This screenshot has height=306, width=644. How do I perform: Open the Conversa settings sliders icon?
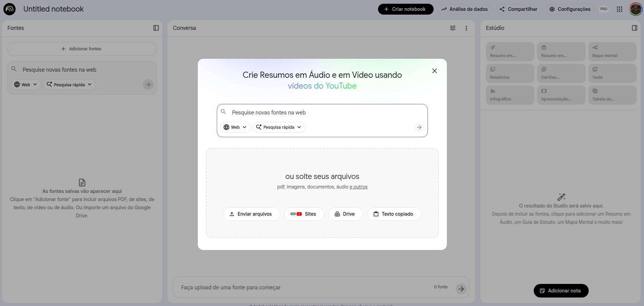453,28
